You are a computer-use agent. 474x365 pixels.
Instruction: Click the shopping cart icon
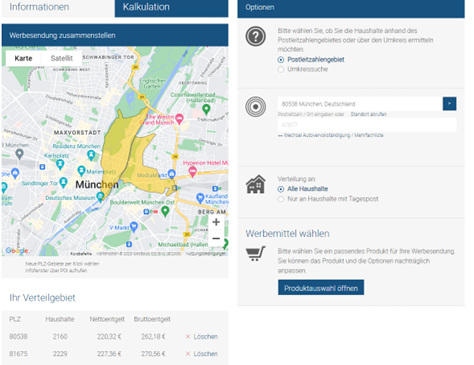[x=255, y=254]
